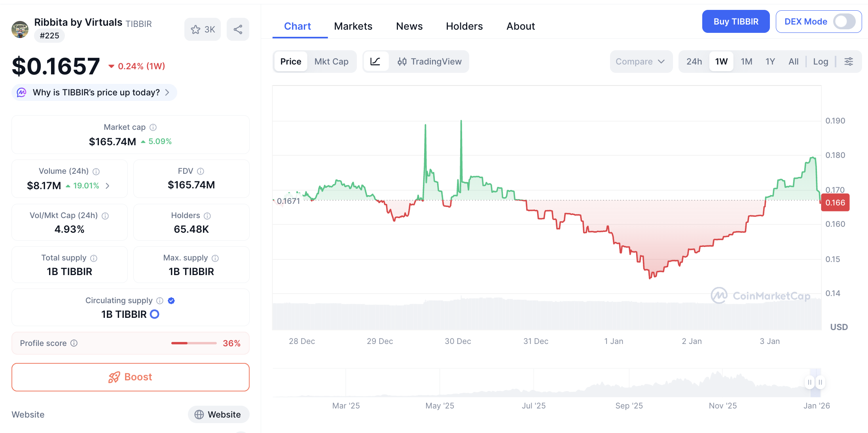Open the Compare dropdown
This screenshot has width=868, height=433.
coord(641,61)
